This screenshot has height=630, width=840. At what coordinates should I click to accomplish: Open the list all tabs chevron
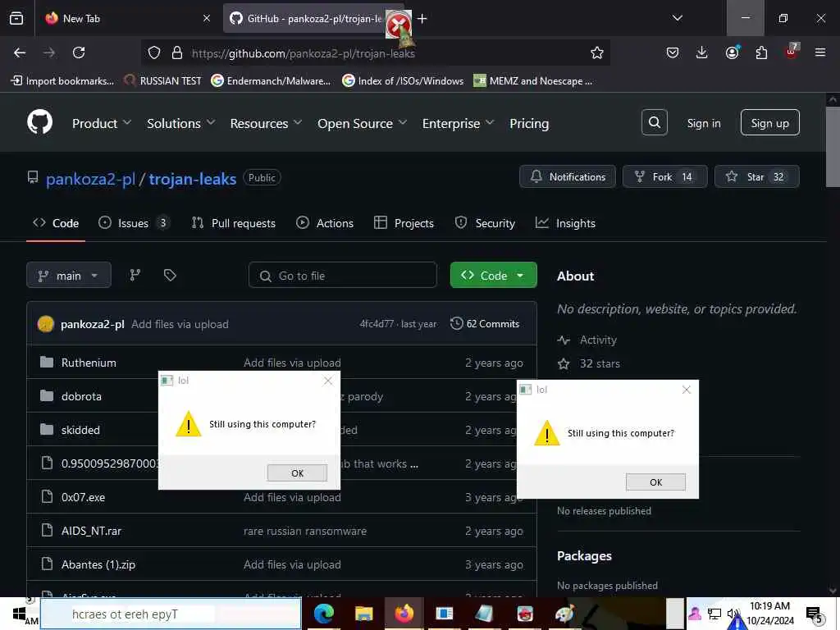coord(677,18)
